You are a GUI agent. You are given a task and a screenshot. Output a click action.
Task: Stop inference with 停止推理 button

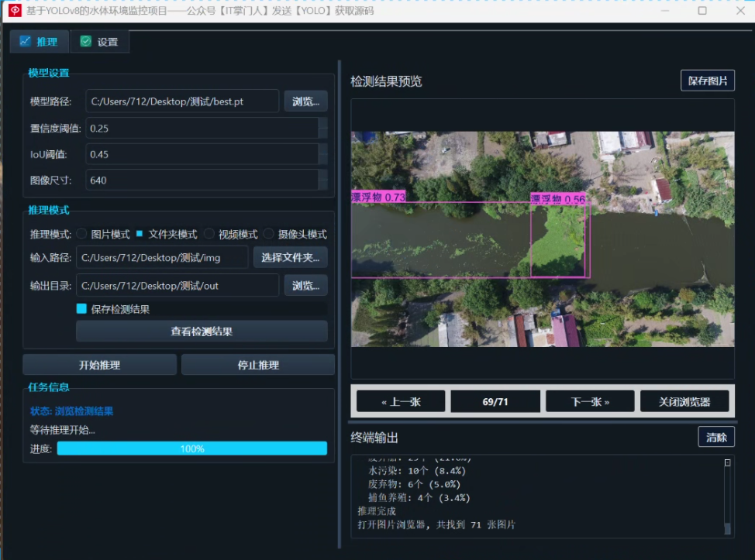[x=258, y=365]
